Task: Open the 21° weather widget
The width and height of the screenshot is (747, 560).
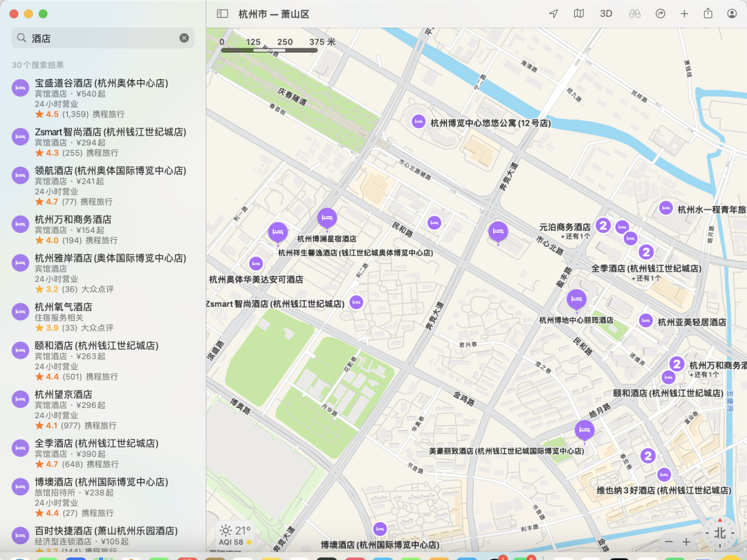Action: tap(235, 535)
